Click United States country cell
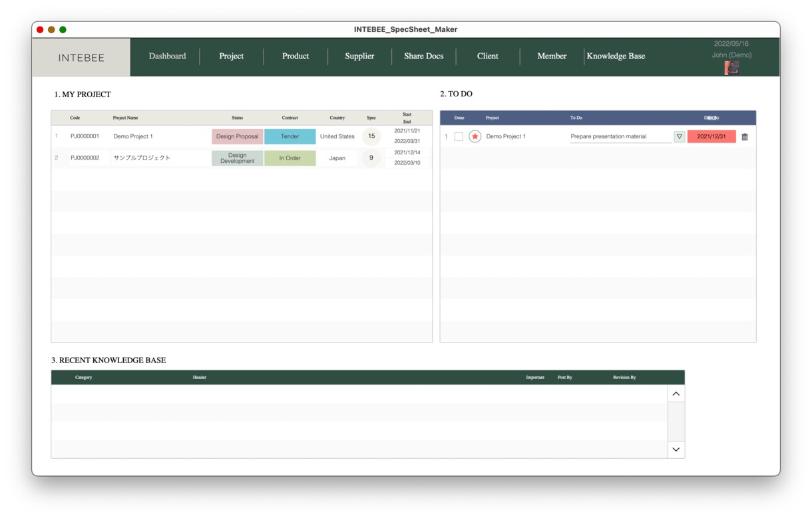 click(x=337, y=136)
